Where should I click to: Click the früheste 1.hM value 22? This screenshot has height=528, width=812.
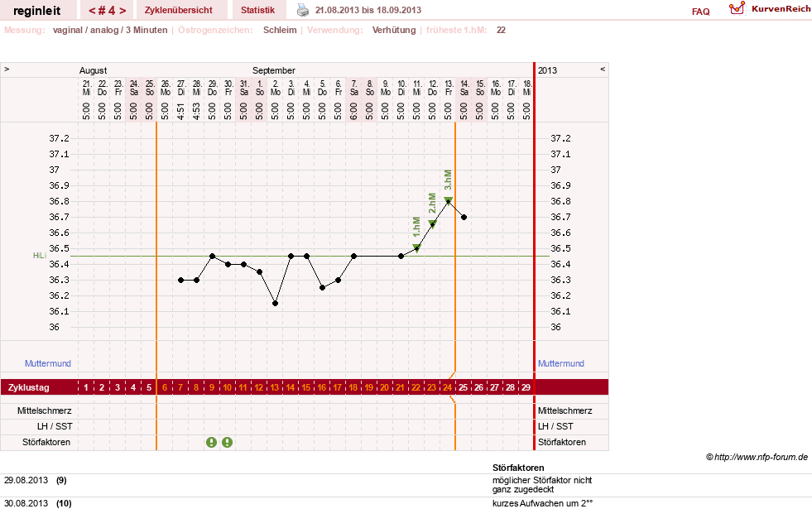point(501,30)
